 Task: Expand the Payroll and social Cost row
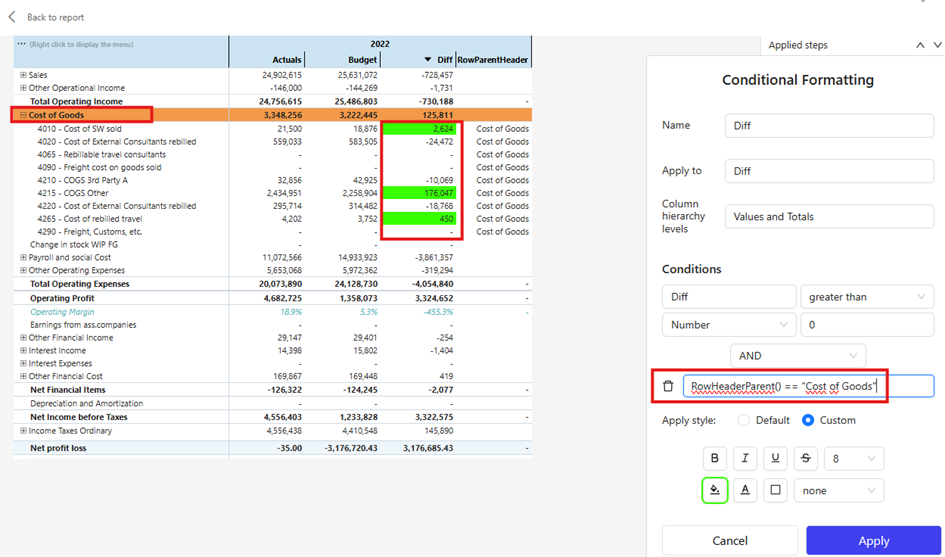pyautogui.click(x=24, y=257)
